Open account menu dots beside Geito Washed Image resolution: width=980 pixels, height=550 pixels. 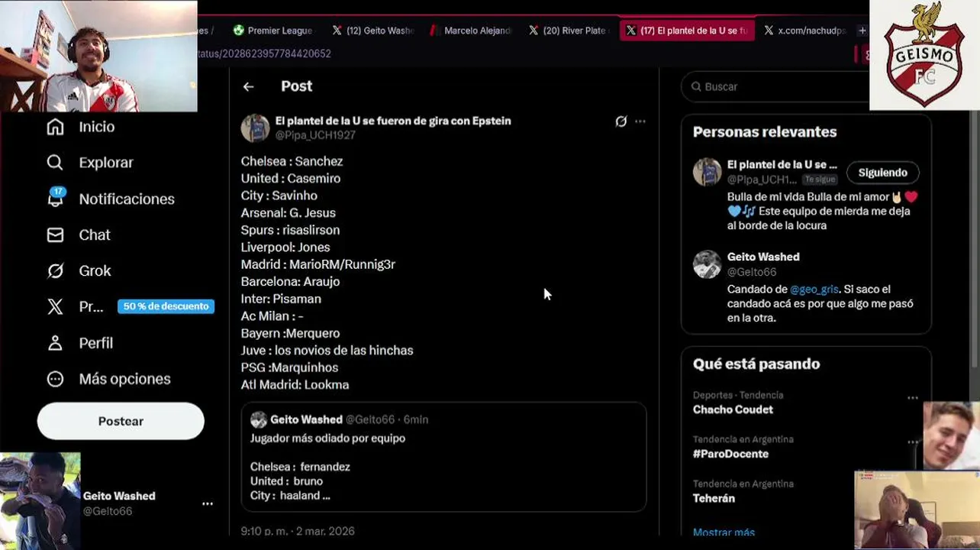pos(208,504)
